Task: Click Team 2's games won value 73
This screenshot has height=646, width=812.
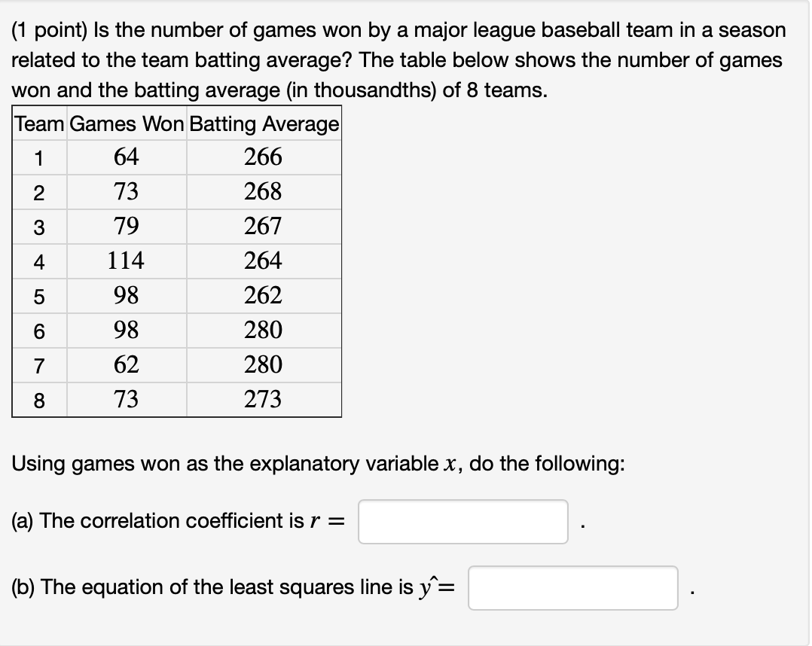Action: [126, 192]
